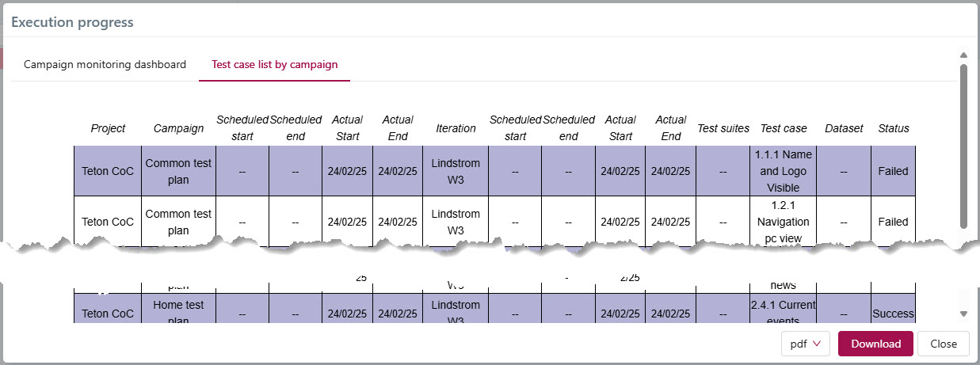Screen dimensions: 980x365
Task: Click the Test suites column header
Action: pos(723,128)
